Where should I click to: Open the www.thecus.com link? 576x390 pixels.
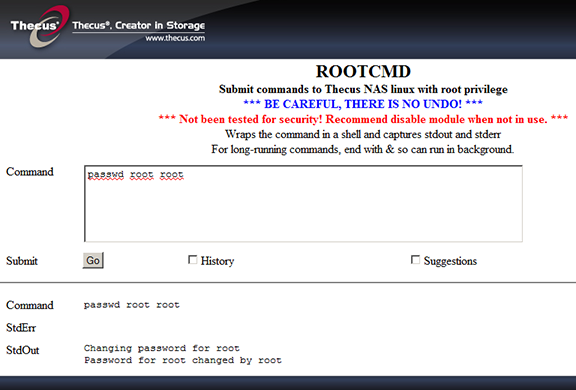(175, 38)
